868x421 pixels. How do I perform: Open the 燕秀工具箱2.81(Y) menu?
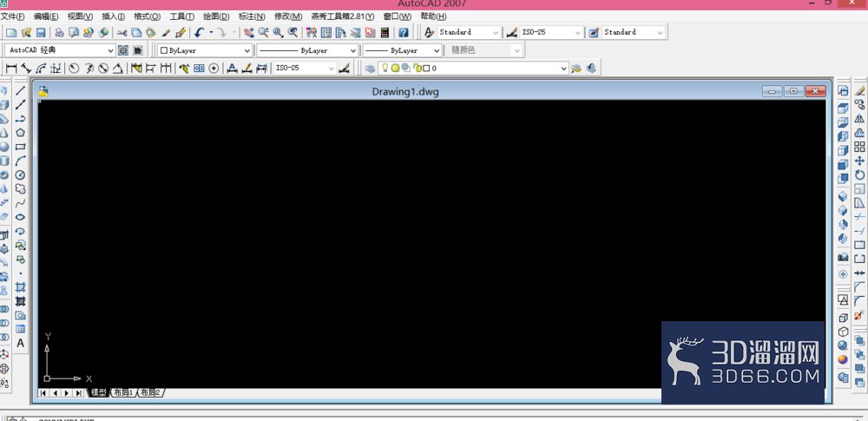click(343, 16)
